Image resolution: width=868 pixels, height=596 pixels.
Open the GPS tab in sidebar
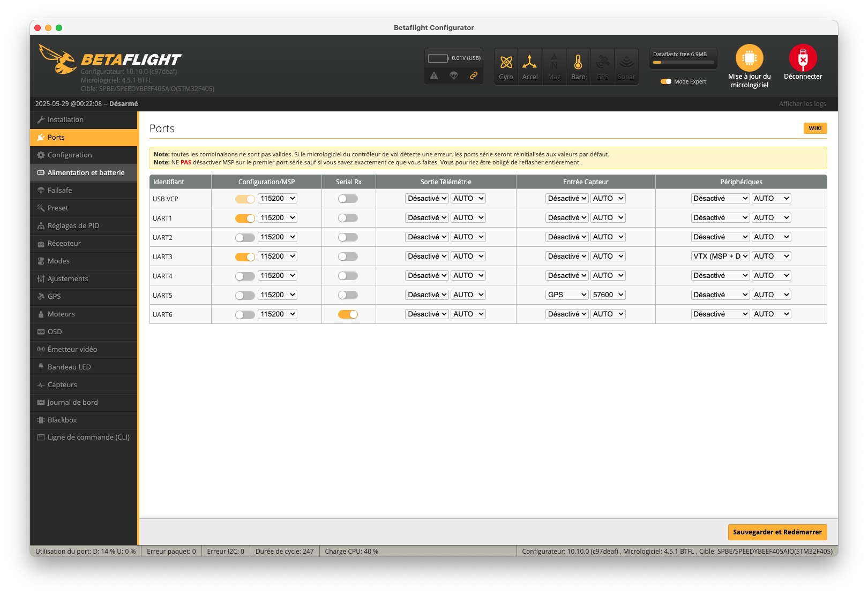[84, 296]
